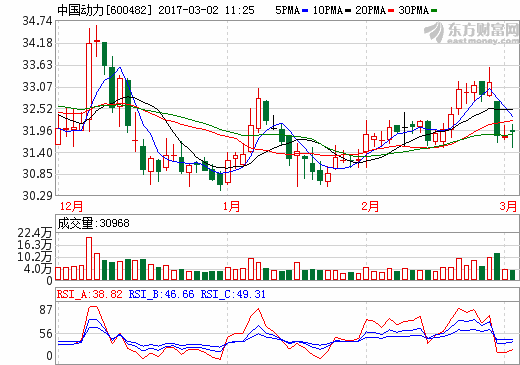
Task: Click the black 10PMA legend swatch
Action: coord(348,11)
